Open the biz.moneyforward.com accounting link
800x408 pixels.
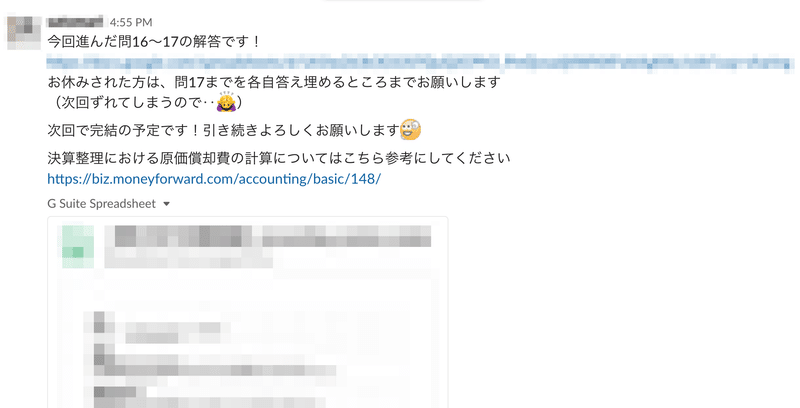point(214,179)
